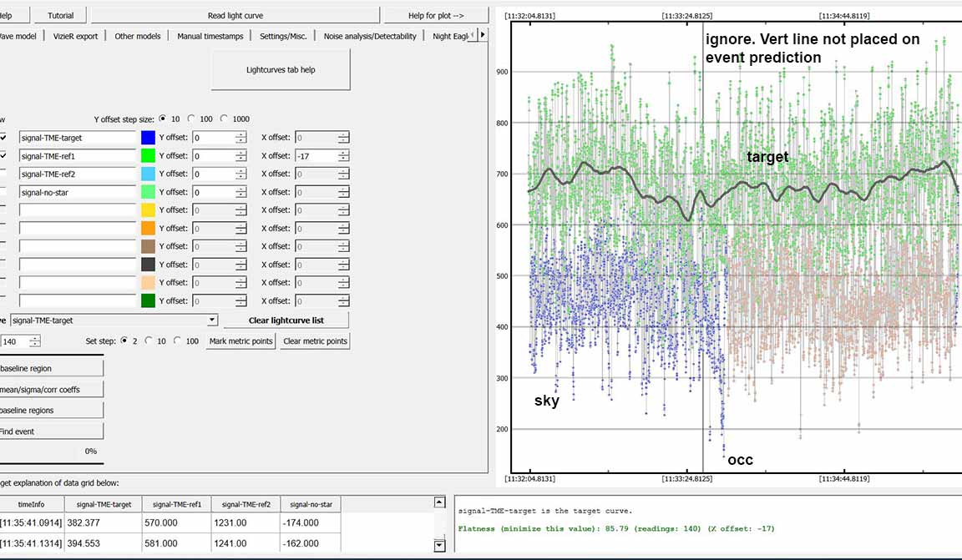Clear the lightcurve list
962x560 pixels.
(286, 320)
